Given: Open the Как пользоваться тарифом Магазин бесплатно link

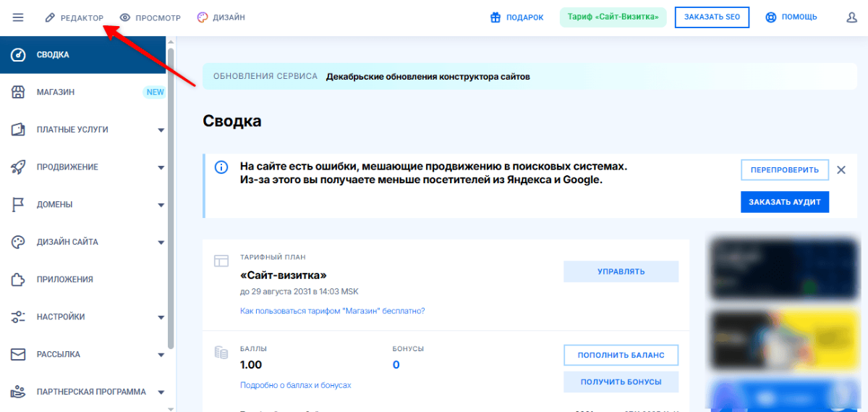Looking at the screenshot, I should pos(332,311).
